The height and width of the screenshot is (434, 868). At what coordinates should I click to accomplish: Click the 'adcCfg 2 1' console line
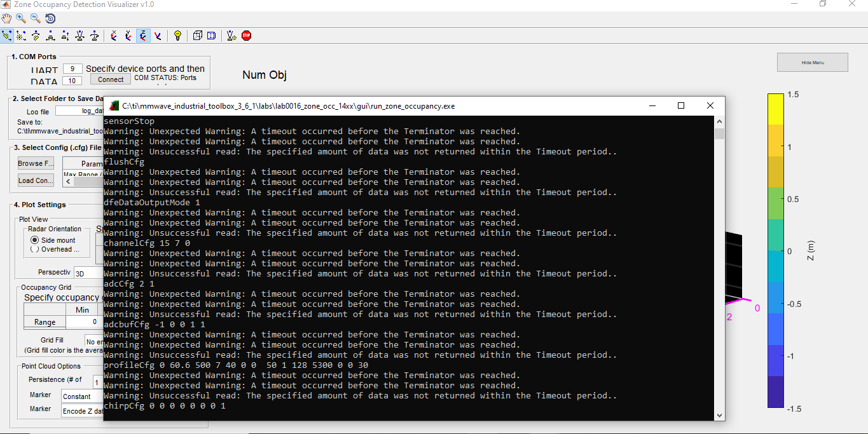tap(129, 284)
